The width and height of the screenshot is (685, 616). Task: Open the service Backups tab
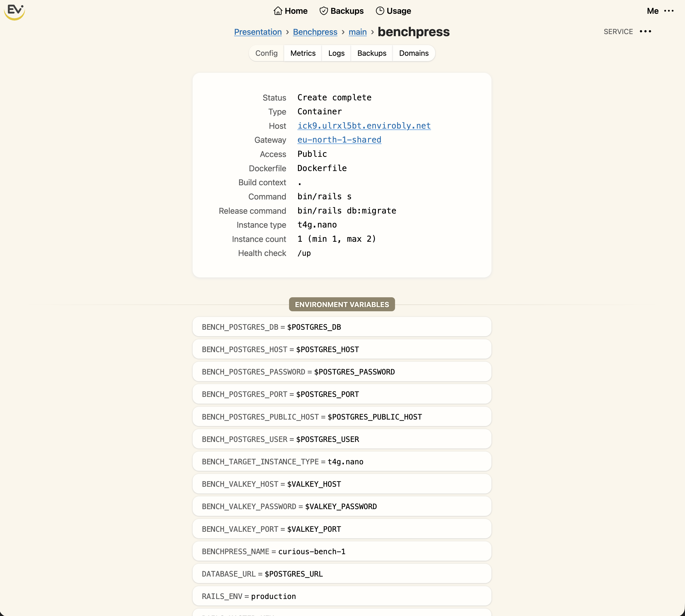click(x=371, y=53)
